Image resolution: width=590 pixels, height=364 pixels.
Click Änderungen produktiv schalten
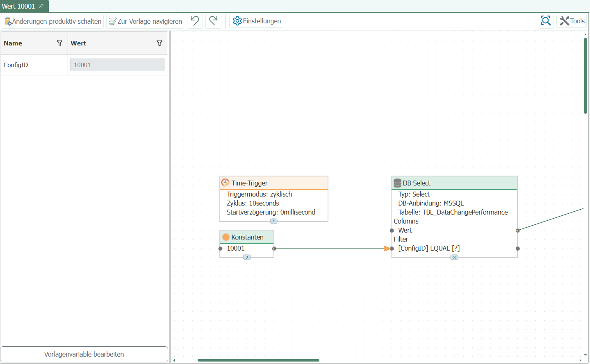pos(53,21)
